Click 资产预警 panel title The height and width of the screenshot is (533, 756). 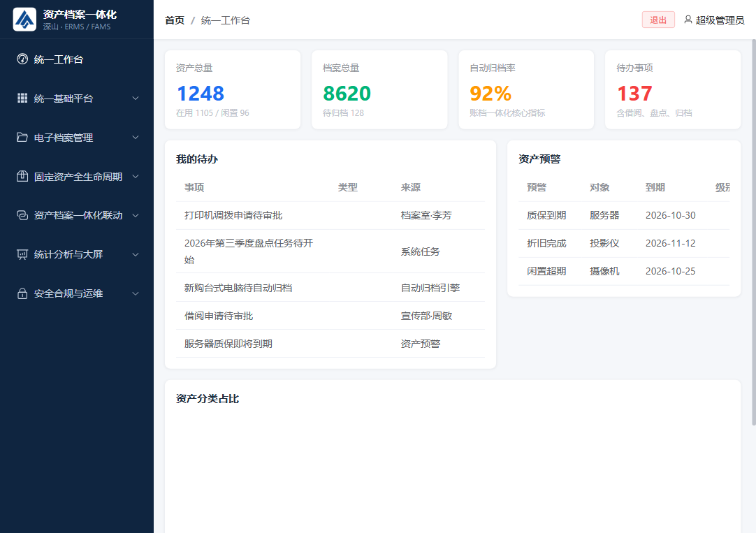pos(539,159)
